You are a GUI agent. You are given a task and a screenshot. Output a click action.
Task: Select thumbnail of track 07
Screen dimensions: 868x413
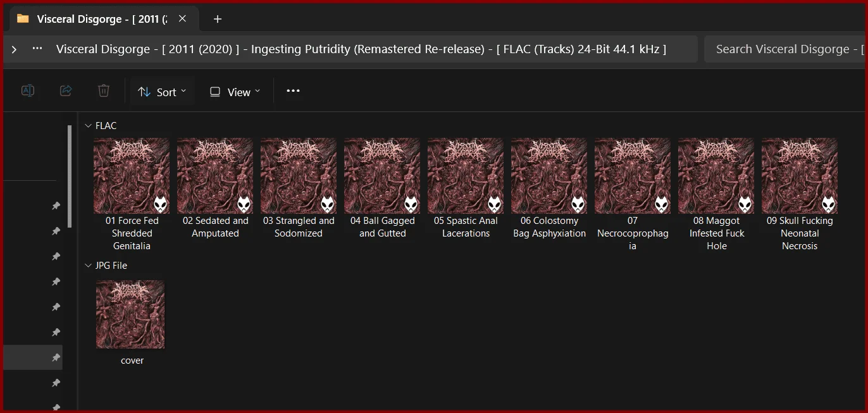633,176
